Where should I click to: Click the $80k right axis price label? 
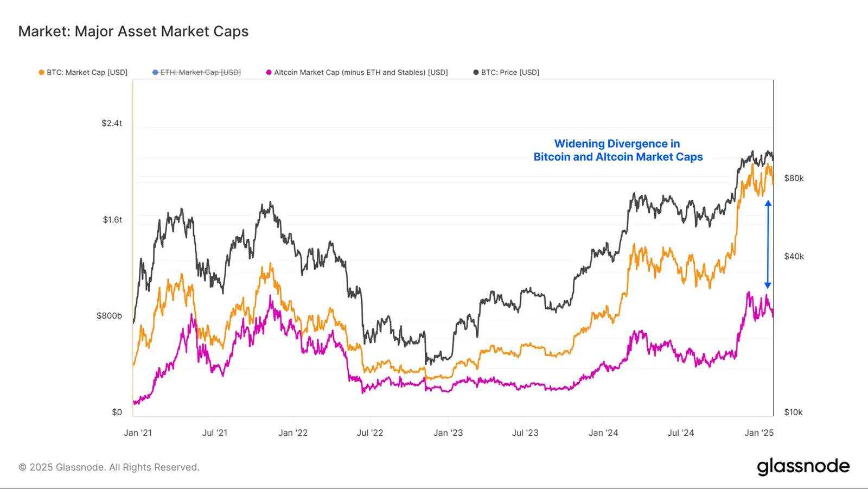point(794,178)
